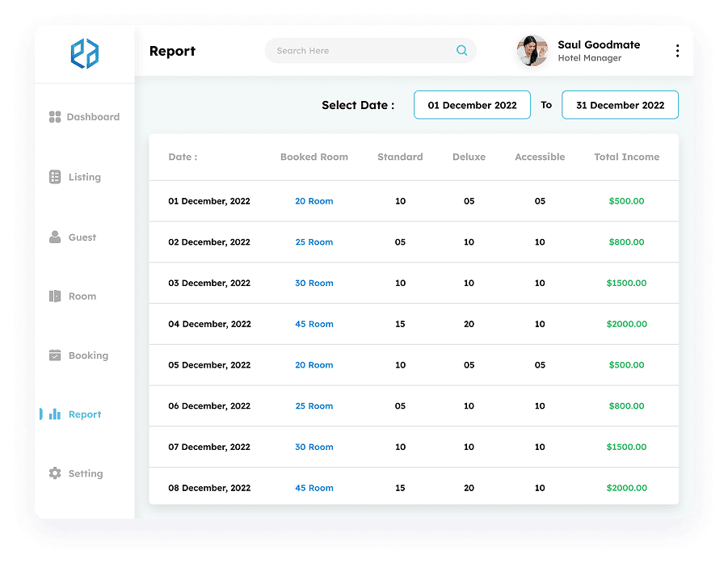Image resolution: width=728 pixels, height=563 pixels.
Task: Navigate to Booking via its sidebar icon
Action: 54,355
